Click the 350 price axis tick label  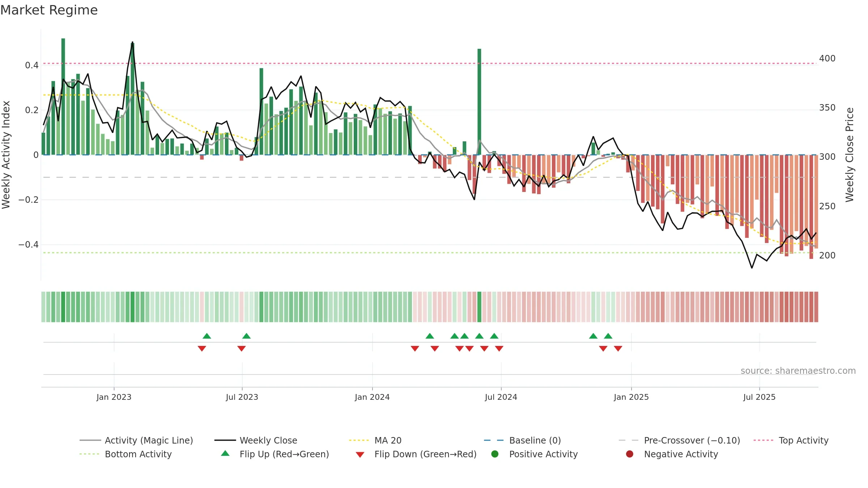pos(827,108)
